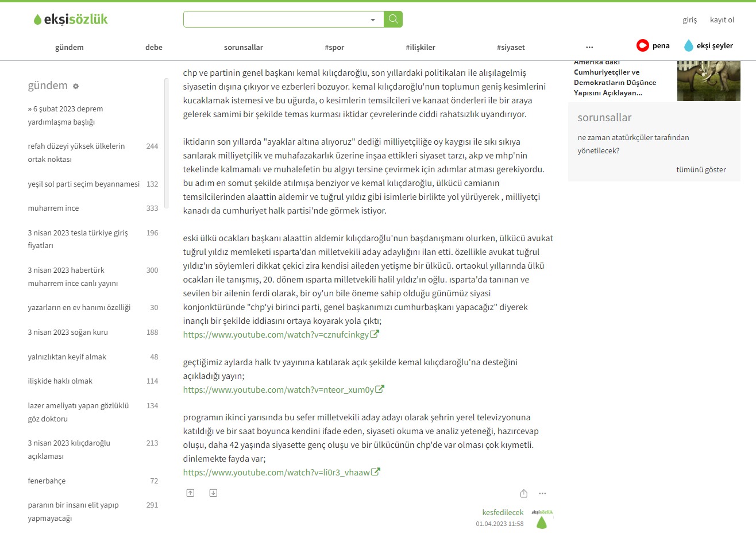This screenshot has height=534, width=756.
Task: Click the entry share icon
Action: point(523,493)
